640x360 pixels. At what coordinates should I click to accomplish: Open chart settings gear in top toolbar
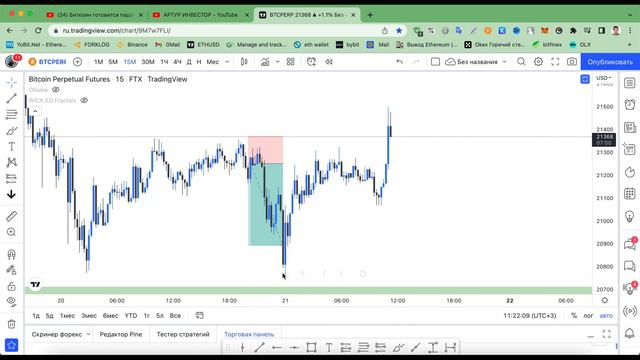click(538, 62)
